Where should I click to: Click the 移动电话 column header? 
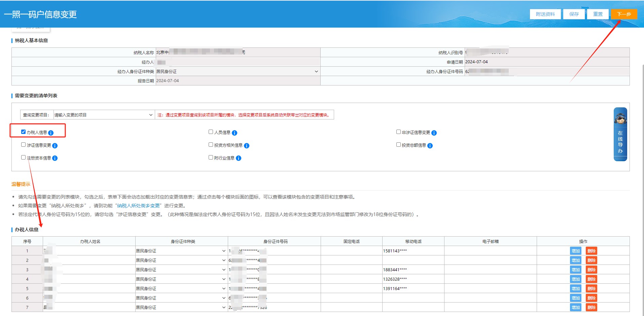(413, 241)
